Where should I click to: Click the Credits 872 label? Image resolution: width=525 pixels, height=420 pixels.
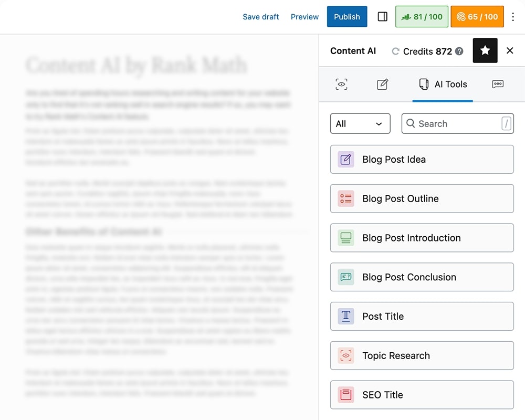tap(427, 51)
